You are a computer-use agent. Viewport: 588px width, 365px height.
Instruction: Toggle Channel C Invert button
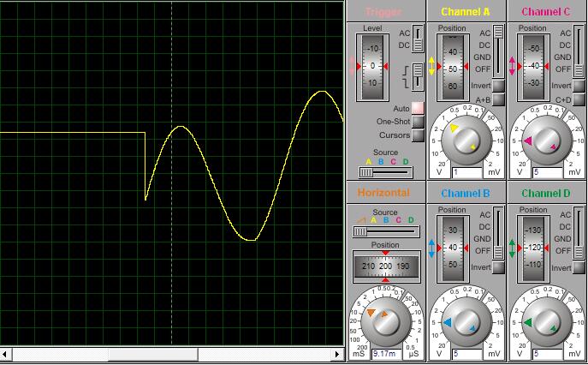pos(579,86)
